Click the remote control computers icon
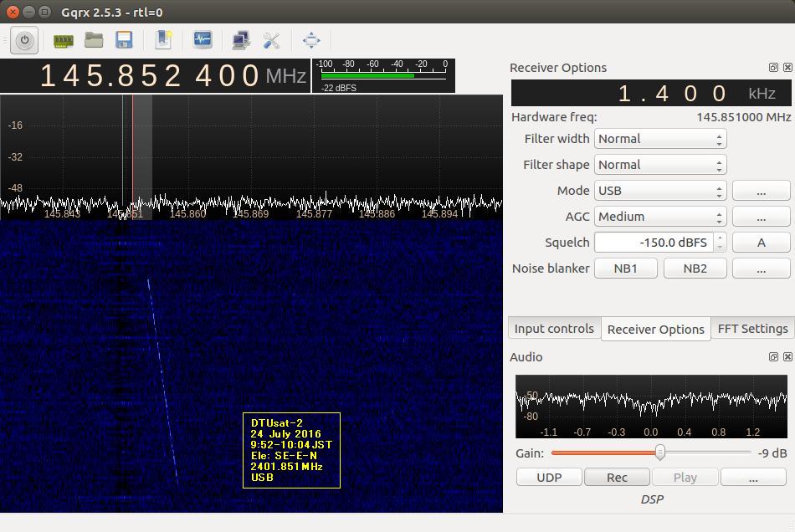The width and height of the screenshot is (795, 532). 241,40
